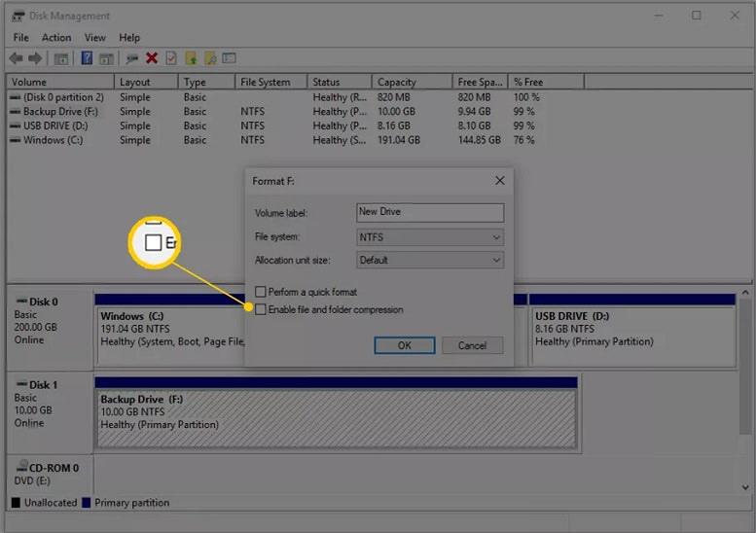The image size is (756, 533).
Task: Sort by the Layout column header
Action: [x=146, y=82]
